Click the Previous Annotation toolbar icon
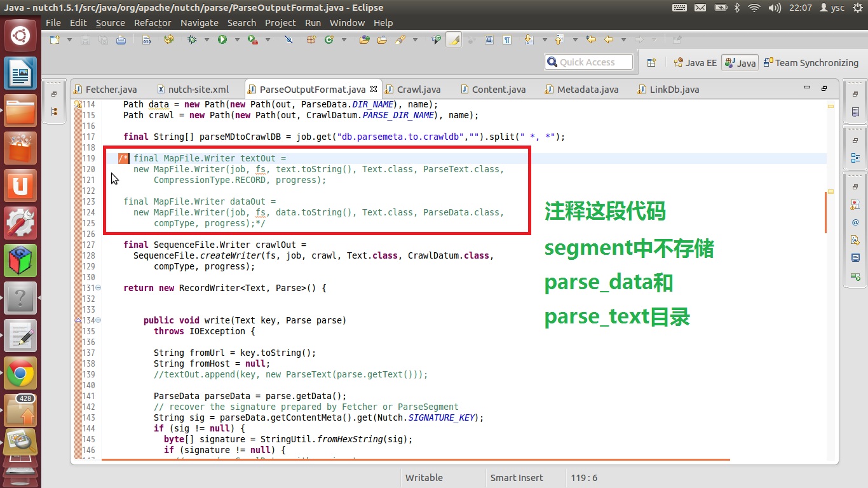 [559, 39]
